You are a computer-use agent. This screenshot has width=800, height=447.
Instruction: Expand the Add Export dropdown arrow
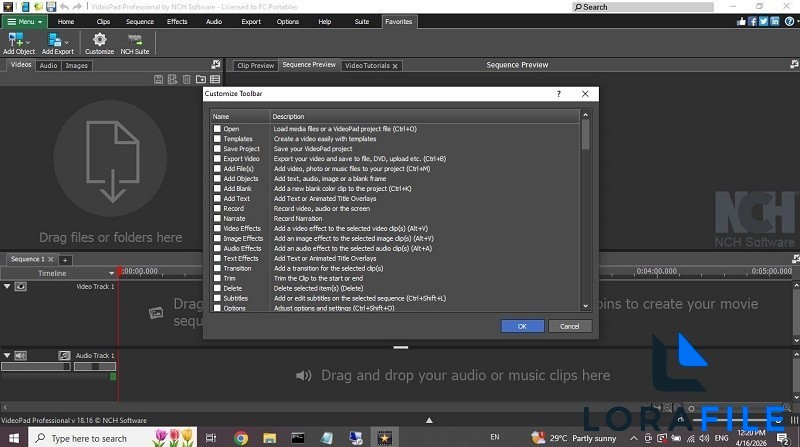66,42
